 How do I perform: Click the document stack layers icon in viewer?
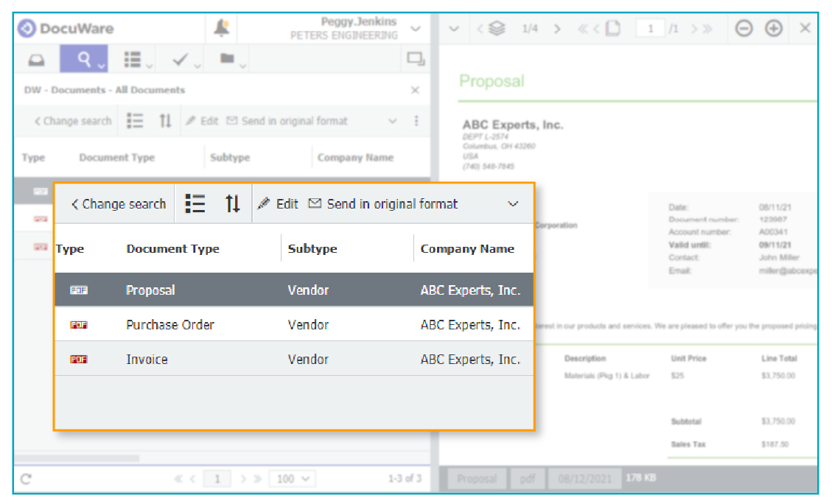497,28
